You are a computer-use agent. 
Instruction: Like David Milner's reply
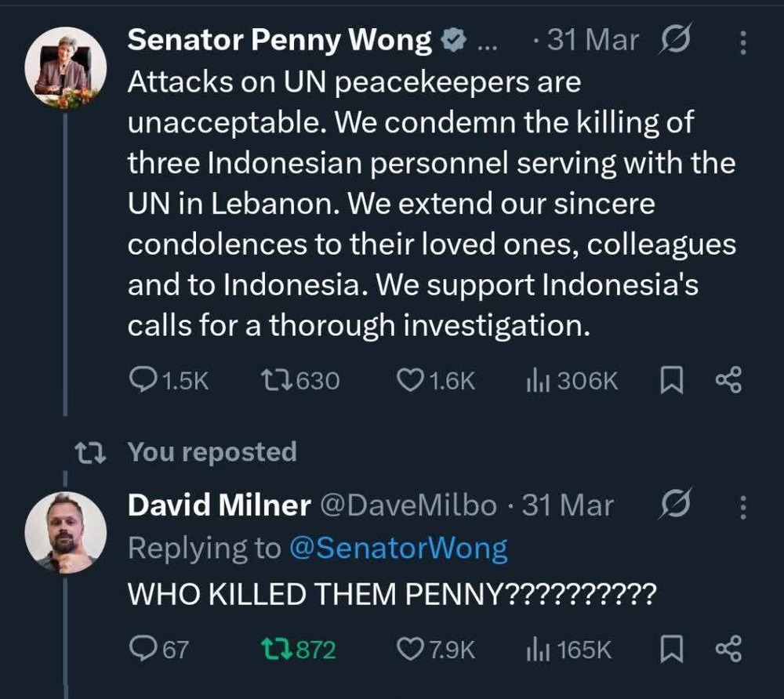pos(410,649)
